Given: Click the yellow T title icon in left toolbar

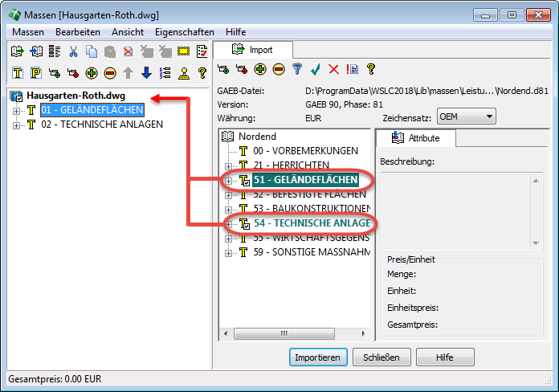Looking at the screenshot, I should (18, 73).
